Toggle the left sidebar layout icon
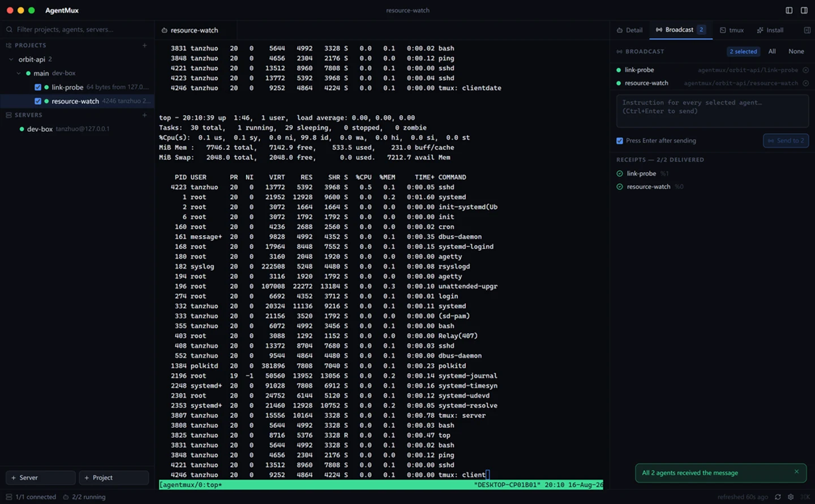This screenshot has height=504, width=815. click(789, 10)
